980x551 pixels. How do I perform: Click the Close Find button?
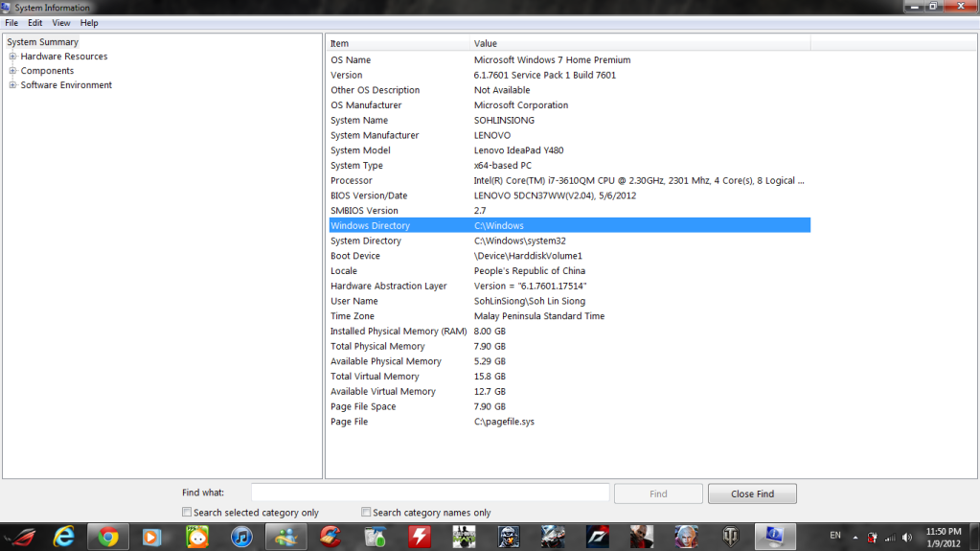(751, 494)
